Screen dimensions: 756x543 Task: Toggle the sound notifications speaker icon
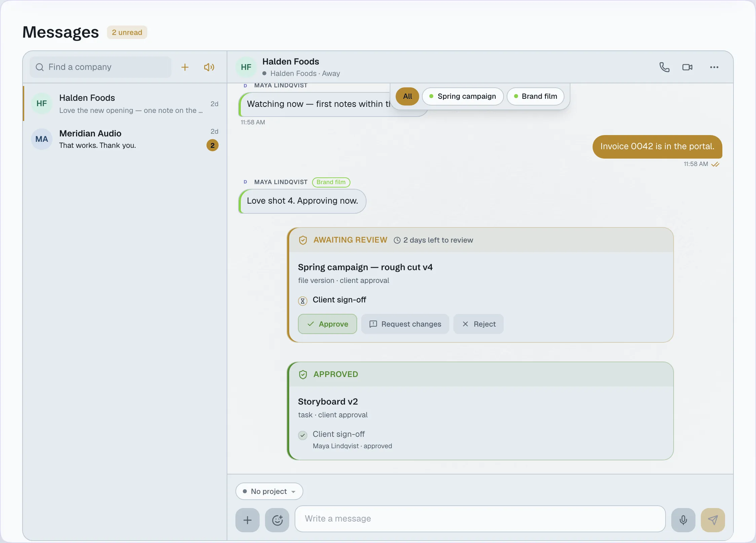click(209, 67)
